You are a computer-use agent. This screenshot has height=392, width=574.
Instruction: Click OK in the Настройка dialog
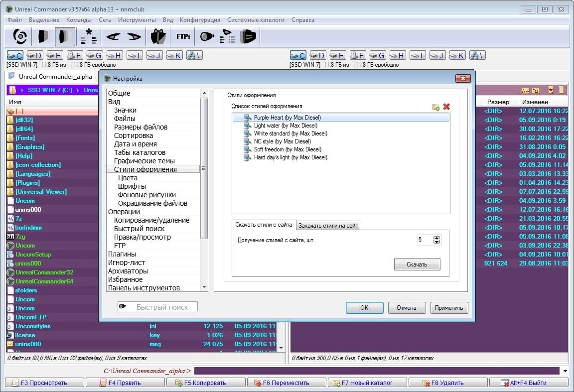pos(364,308)
